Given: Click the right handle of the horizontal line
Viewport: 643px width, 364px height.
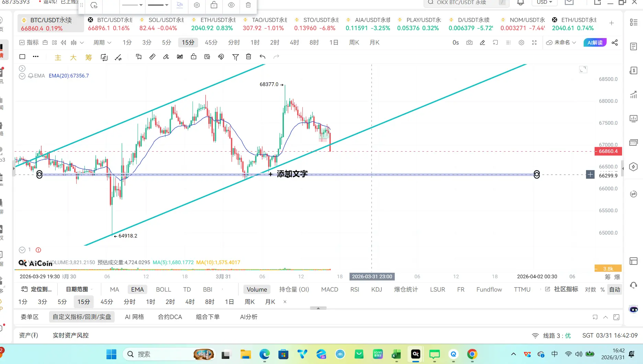Looking at the screenshot, I should point(537,174).
